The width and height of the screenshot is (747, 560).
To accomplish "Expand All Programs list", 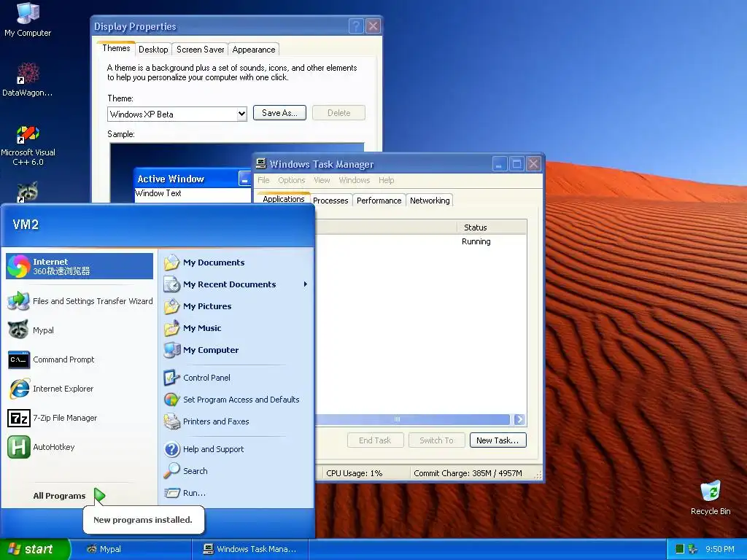I will [x=69, y=496].
